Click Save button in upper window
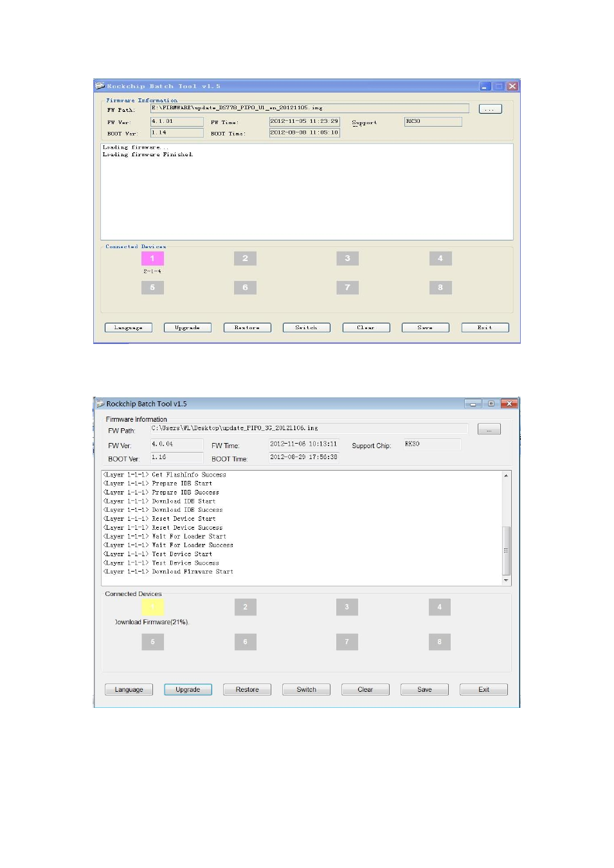The image size is (614, 868). [x=425, y=328]
